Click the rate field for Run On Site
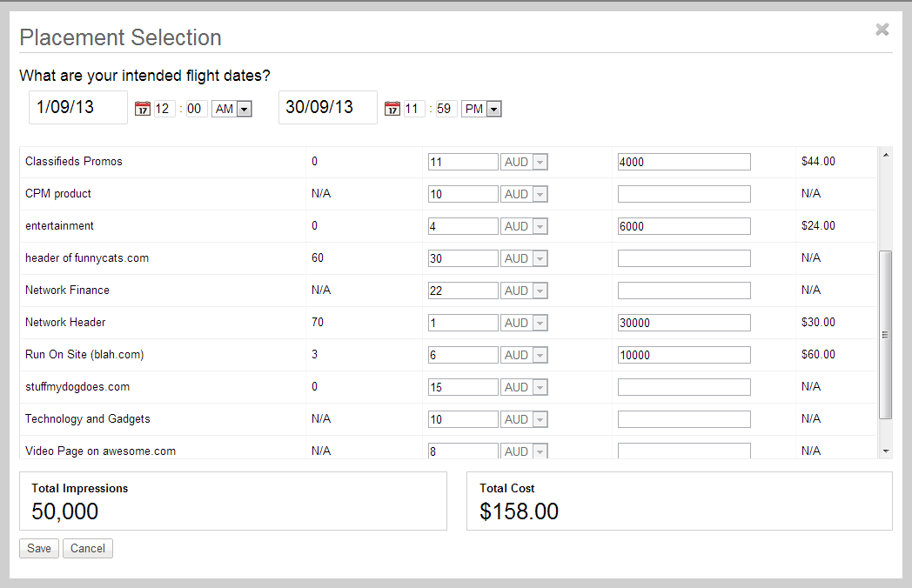Screen dimensions: 912x588 [463, 355]
